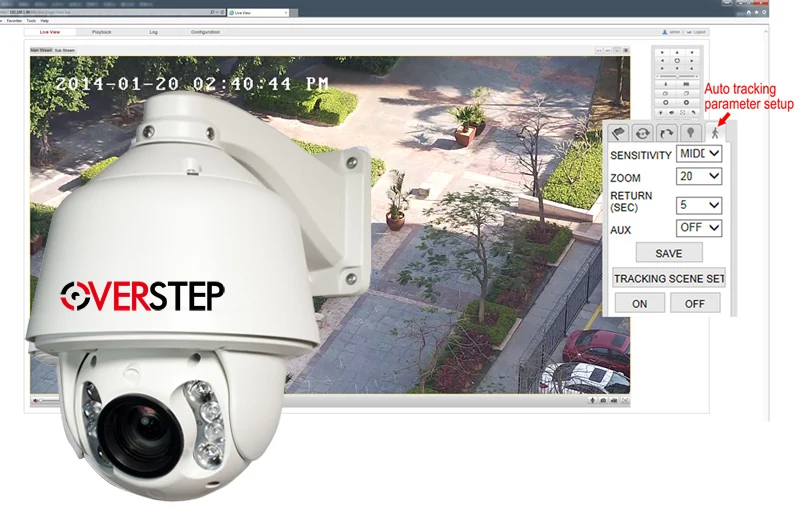The height and width of the screenshot is (510, 800).
Task: Click the PTZ zoom out button
Action: 665,85
